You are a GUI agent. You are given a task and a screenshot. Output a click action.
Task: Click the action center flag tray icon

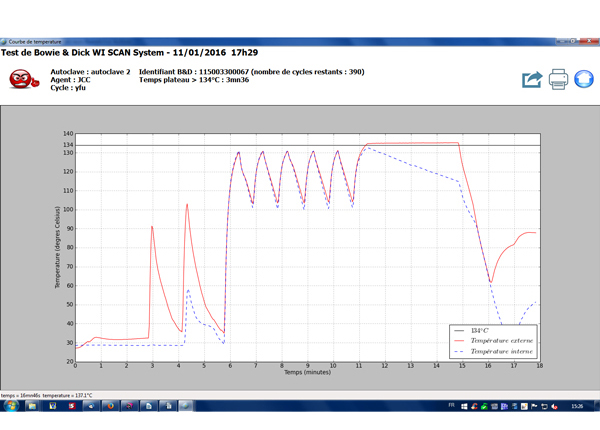(x=535, y=406)
